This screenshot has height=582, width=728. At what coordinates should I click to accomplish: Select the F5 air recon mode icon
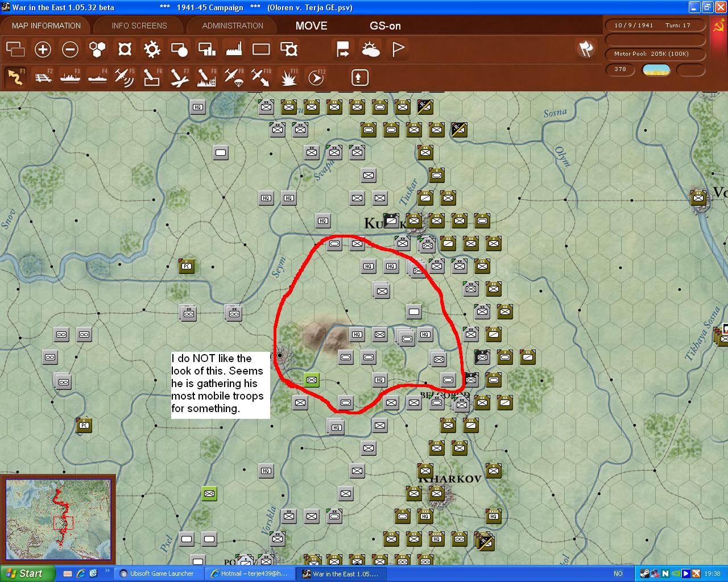(x=125, y=77)
